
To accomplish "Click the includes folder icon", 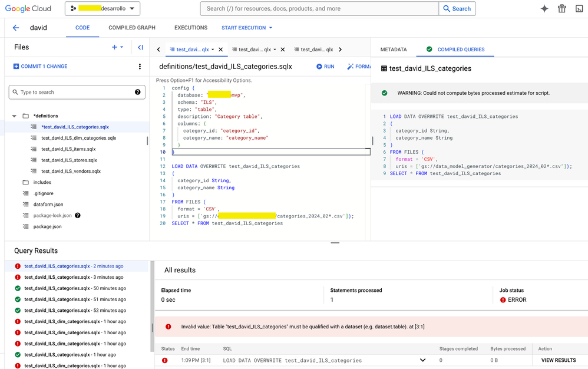I will coord(25,182).
